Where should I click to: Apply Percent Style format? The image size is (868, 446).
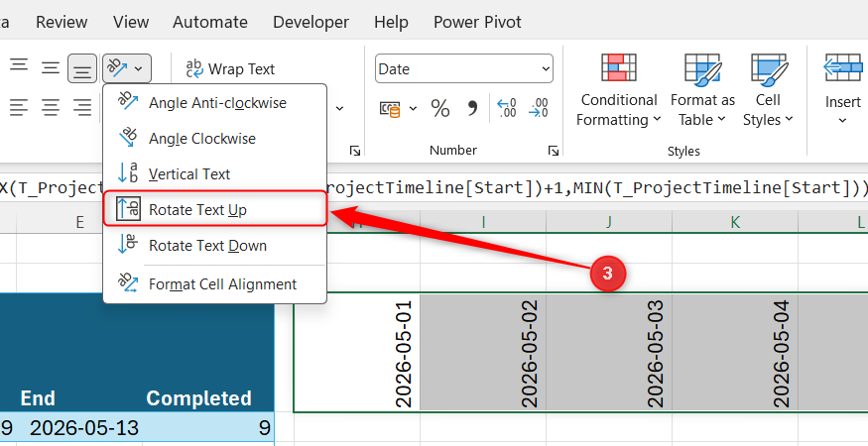(x=440, y=108)
